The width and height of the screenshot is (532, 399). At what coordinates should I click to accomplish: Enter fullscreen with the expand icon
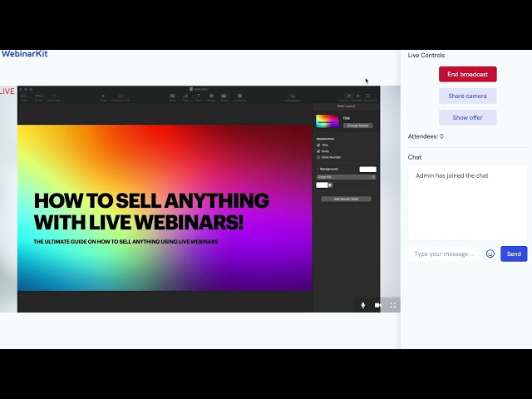click(393, 305)
